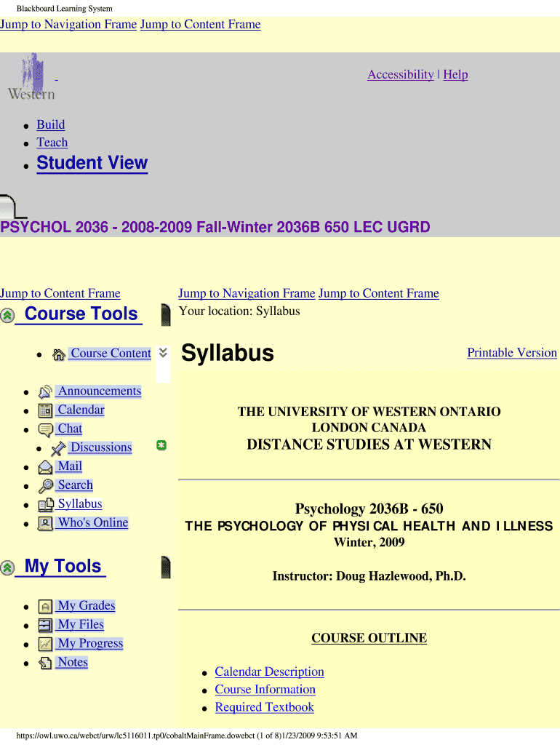Click the Announcements megaphone icon
Image resolution: width=560 pixels, height=745 pixels.
point(45,391)
